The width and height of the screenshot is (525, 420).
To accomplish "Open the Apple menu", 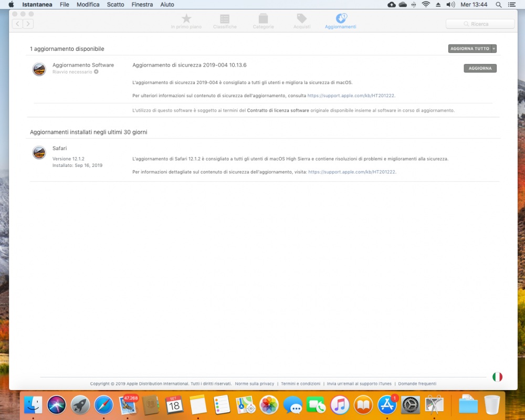I will tap(11, 4).
